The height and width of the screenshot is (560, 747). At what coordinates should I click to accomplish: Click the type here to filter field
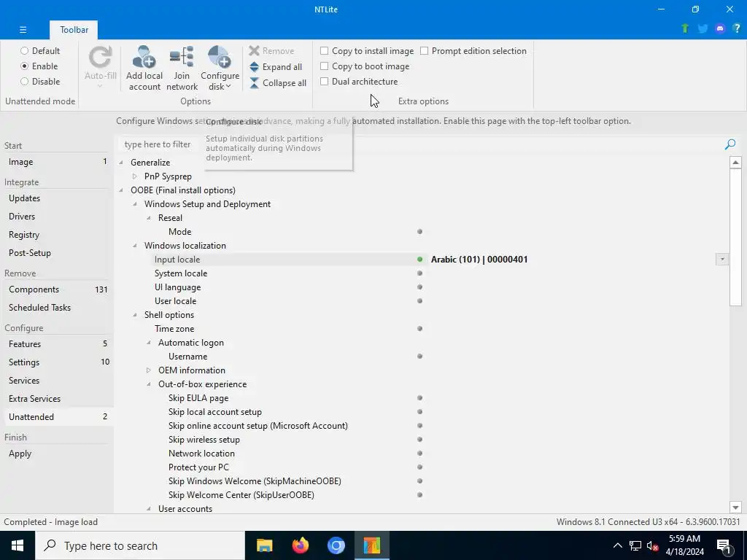coord(419,144)
